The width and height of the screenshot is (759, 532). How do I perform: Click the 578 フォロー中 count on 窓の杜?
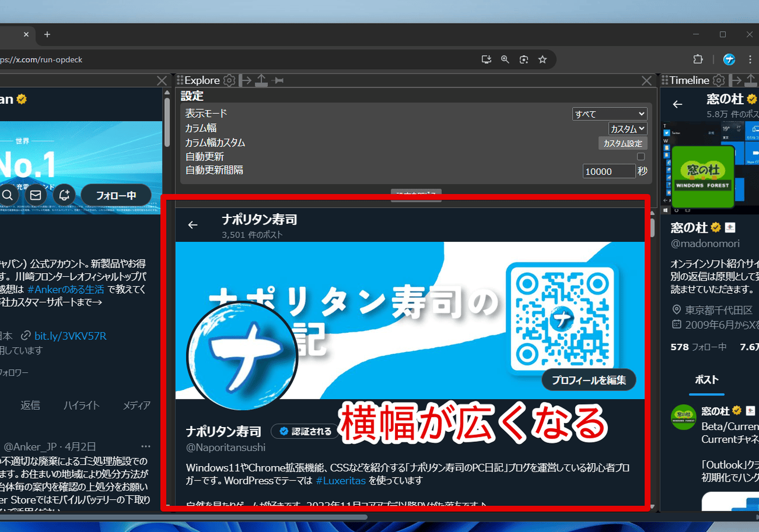point(699,347)
